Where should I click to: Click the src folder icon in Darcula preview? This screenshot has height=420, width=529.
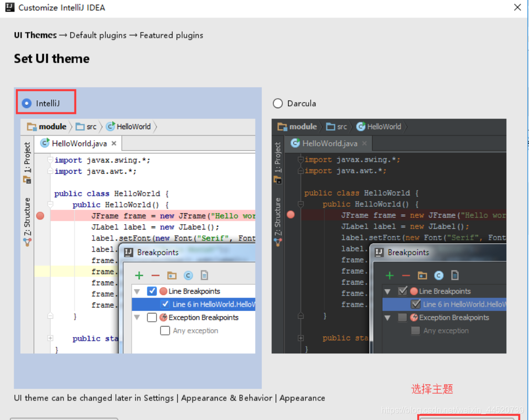click(x=331, y=127)
